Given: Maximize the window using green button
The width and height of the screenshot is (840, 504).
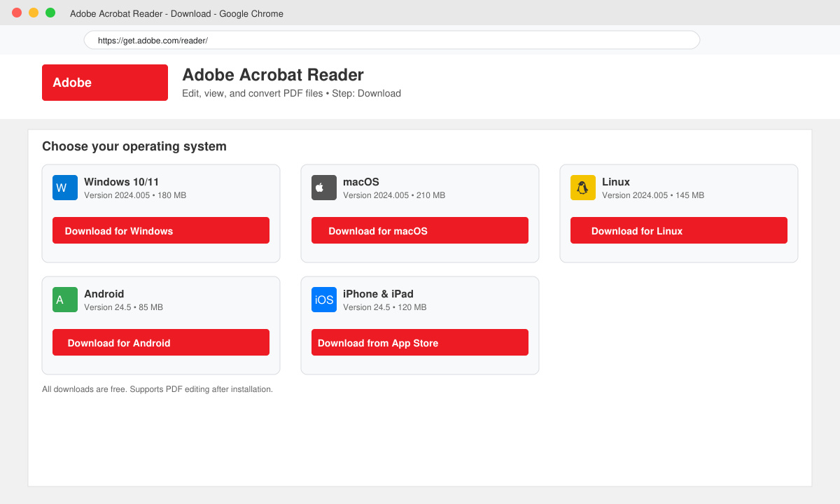Looking at the screenshot, I should 50,13.
